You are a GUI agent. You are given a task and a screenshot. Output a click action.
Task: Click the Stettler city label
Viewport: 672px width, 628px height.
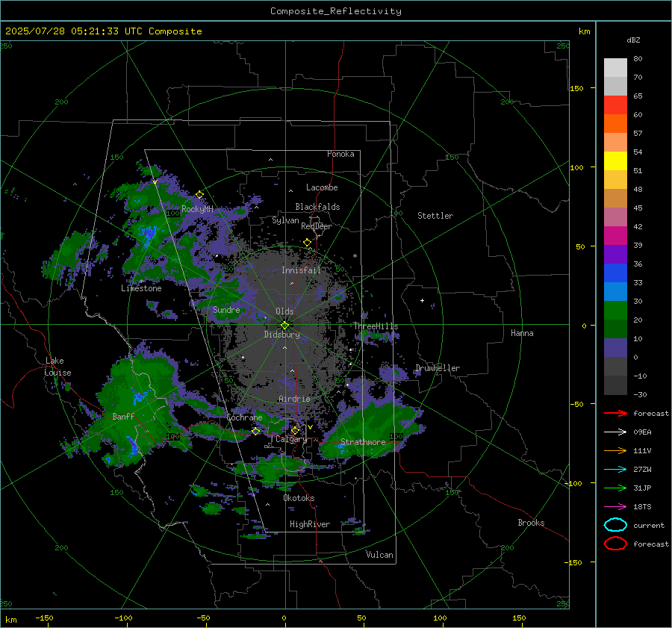click(x=435, y=216)
